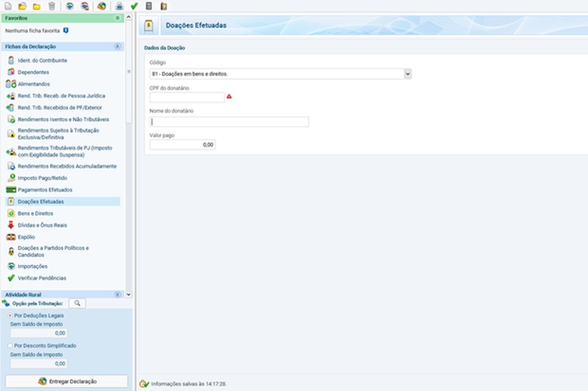Click the Entregar Declaração button

[x=66, y=381]
